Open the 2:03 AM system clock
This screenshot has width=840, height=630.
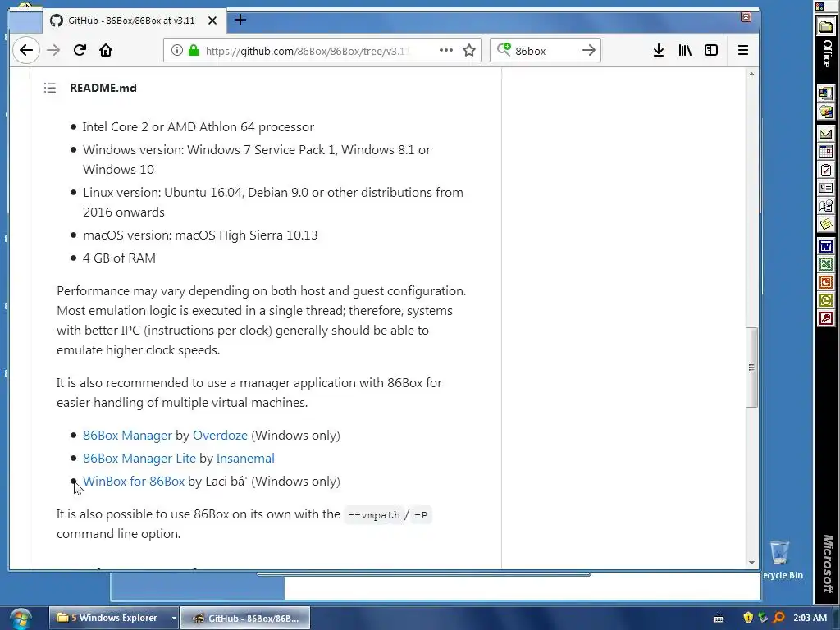click(x=810, y=618)
